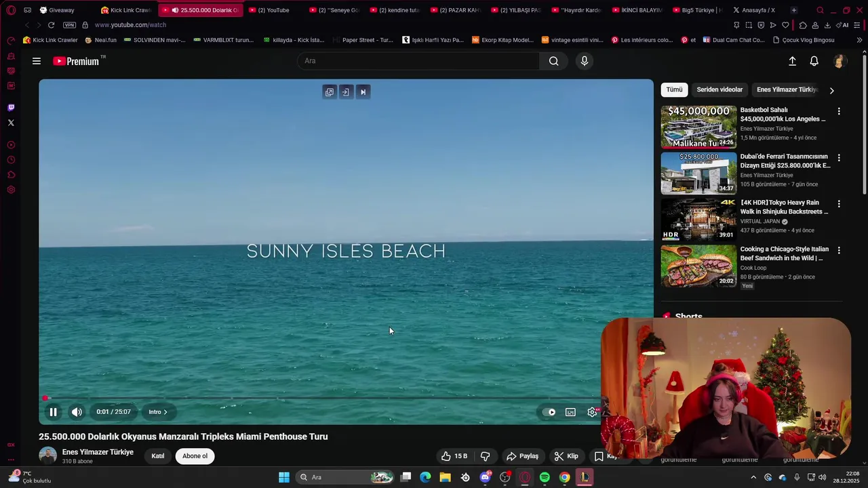Dislike the video
Viewport: 868px width, 488px height.
486,456
